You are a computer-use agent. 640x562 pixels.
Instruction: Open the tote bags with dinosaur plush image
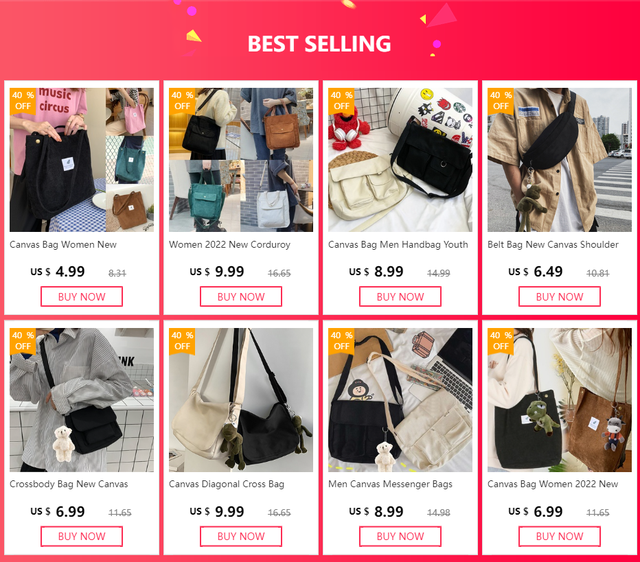(560, 400)
